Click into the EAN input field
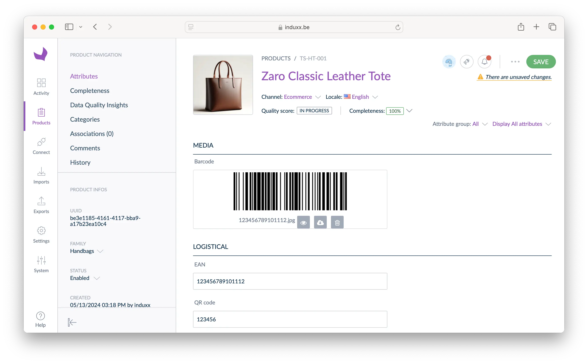This screenshot has height=364, width=588. click(290, 281)
